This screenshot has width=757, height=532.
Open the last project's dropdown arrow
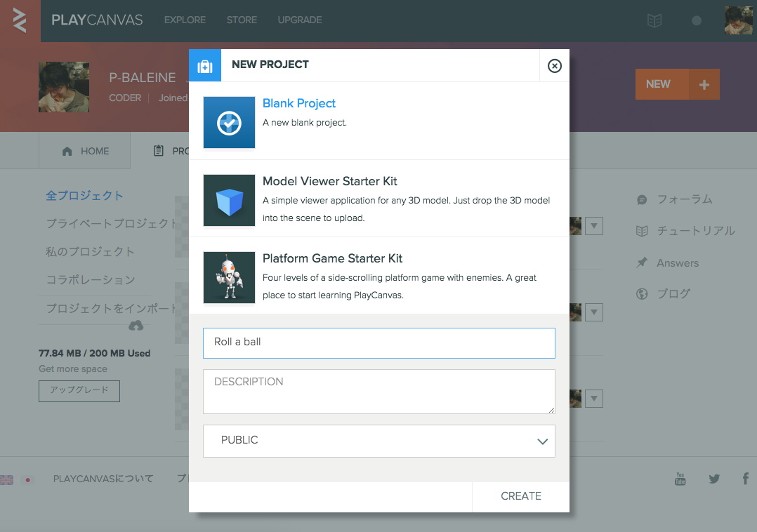click(594, 399)
